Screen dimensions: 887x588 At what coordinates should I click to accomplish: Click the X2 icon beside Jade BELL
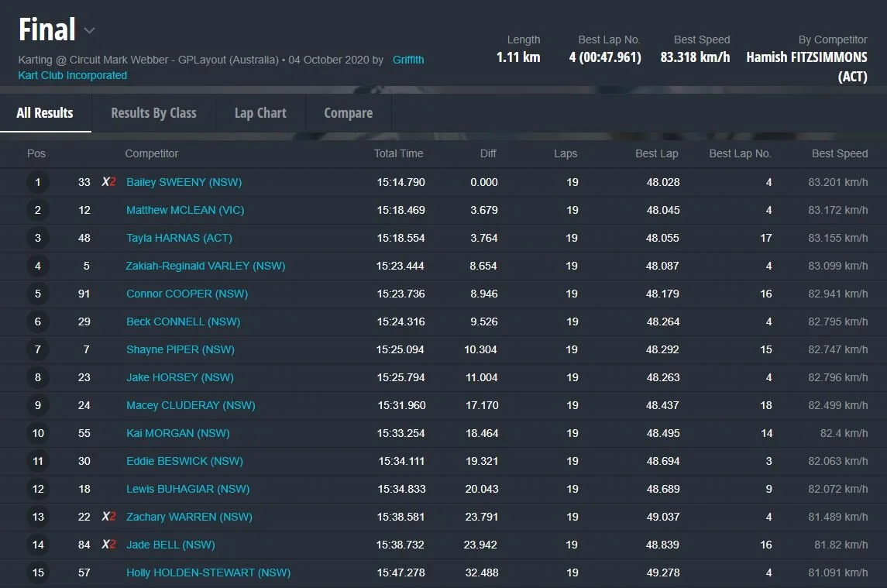[108, 545]
